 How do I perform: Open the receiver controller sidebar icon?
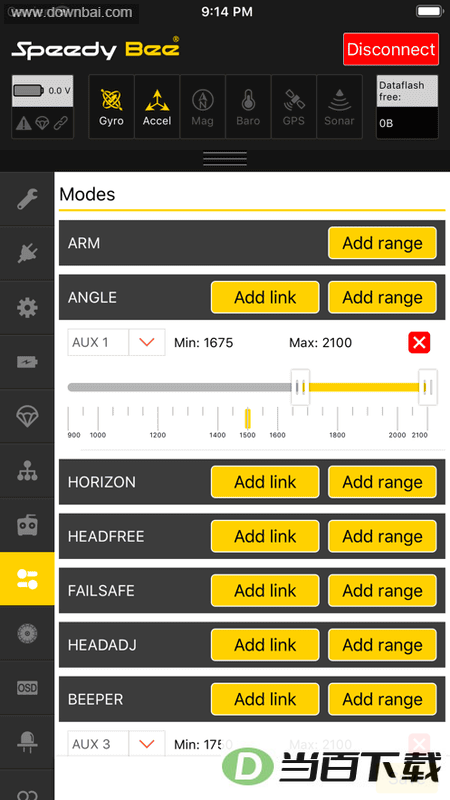click(27, 525)
